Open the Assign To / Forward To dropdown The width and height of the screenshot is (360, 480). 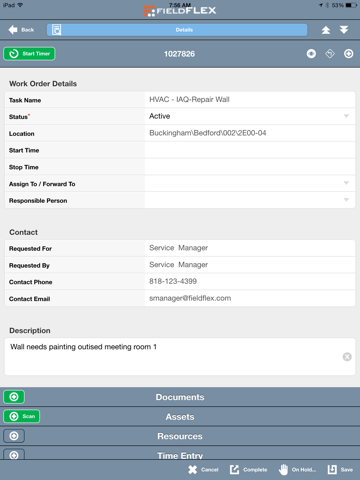coord(250,183)
